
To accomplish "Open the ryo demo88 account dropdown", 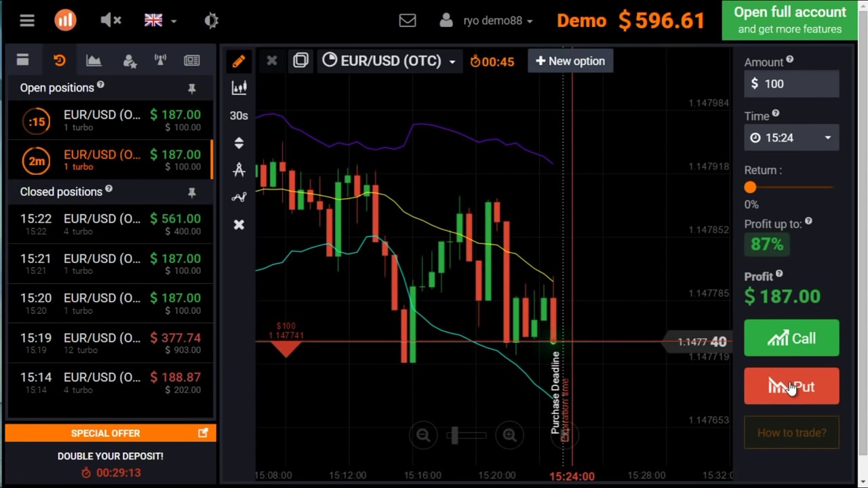I will coord(486,20).
